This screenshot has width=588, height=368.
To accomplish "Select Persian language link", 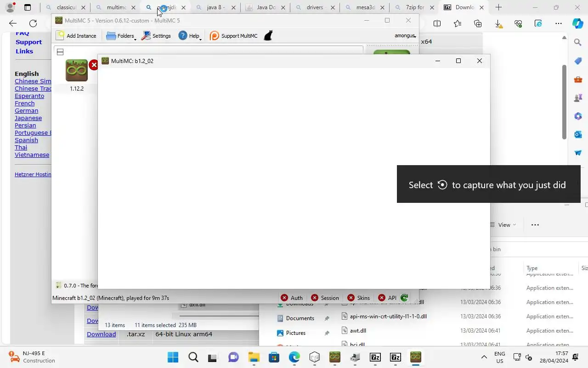I will coord(25,125).
